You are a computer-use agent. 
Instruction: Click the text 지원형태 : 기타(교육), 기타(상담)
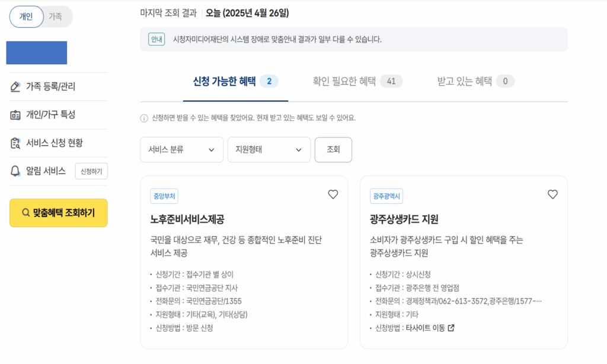202,314
